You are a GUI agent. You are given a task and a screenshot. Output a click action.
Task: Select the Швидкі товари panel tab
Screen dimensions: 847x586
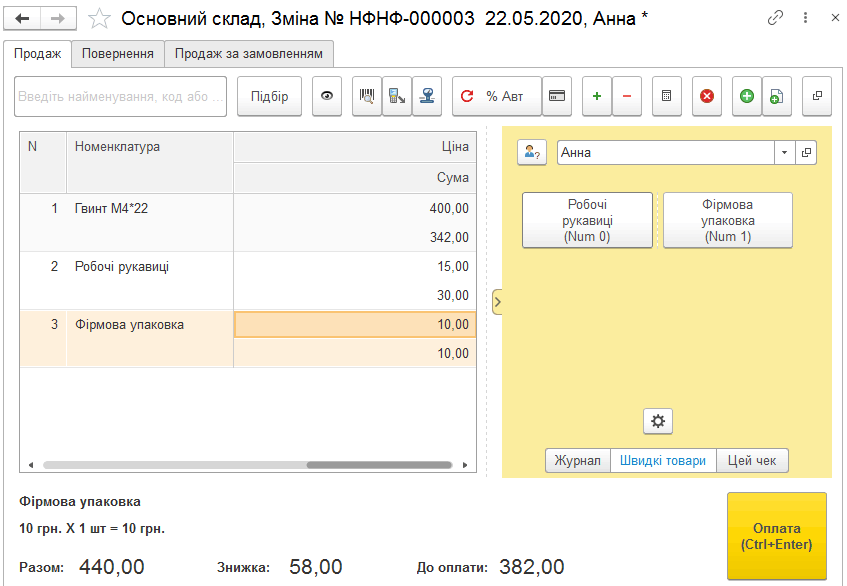tap(663, 461)
